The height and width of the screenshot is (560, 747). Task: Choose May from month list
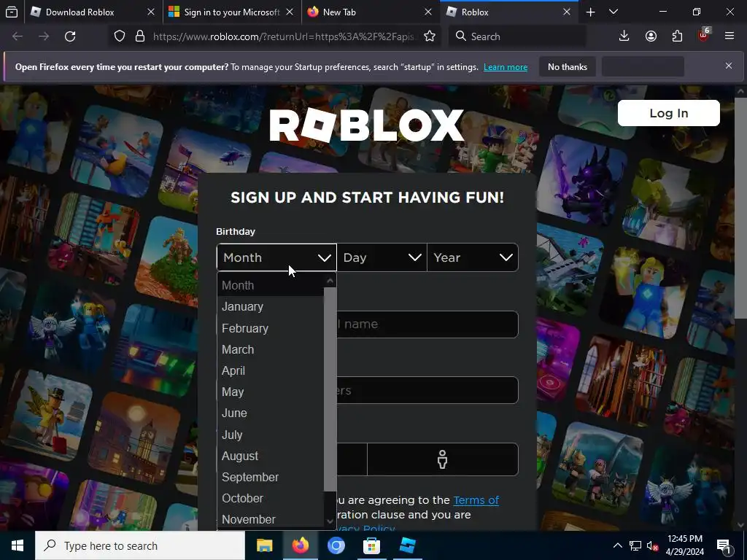pyautogui.click(x=271, y=392)
